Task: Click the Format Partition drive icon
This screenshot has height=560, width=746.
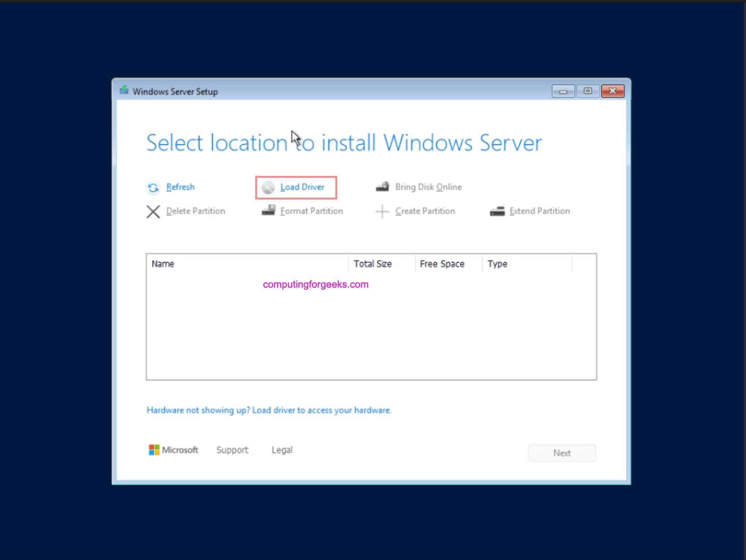Action: 268,210
